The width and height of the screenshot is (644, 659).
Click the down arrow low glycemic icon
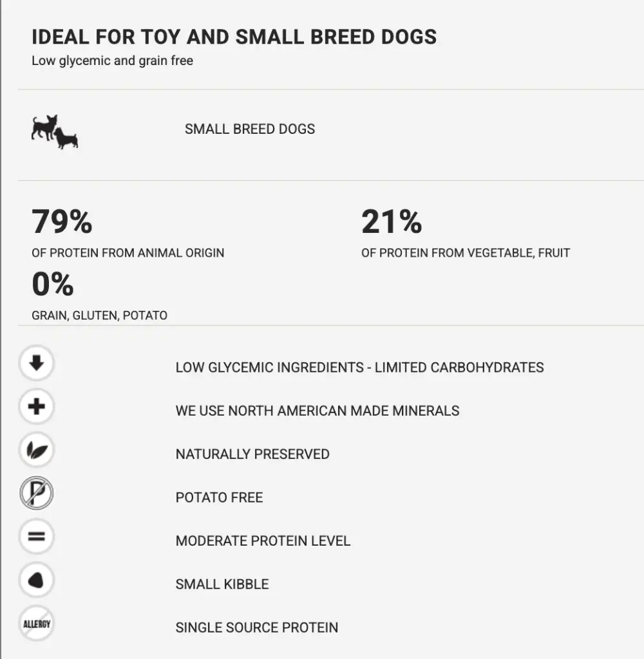point(37,363)
